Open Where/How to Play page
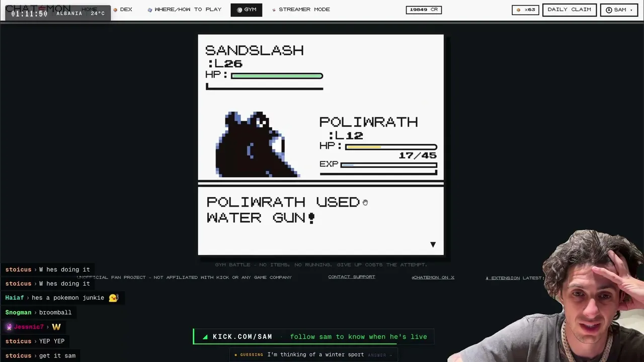The image size is (644, 362). [x=184, y=10]
